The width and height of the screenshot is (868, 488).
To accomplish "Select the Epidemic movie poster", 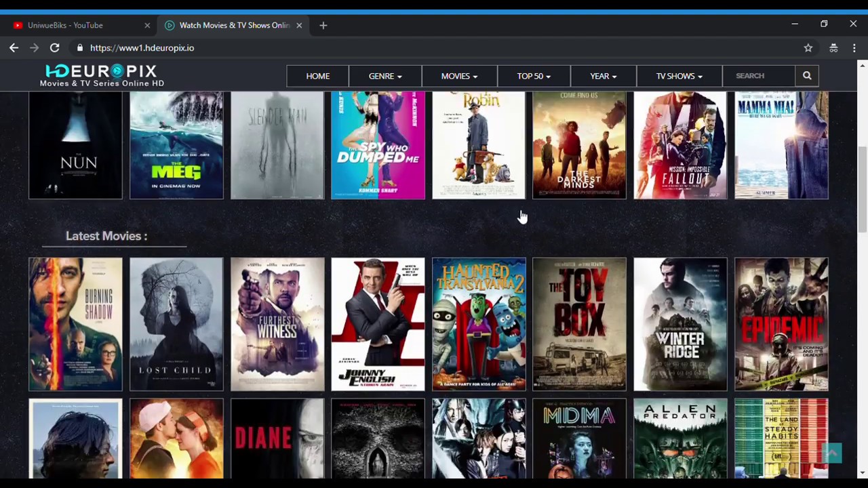I will pyautogui.click(x=781, y=324).
